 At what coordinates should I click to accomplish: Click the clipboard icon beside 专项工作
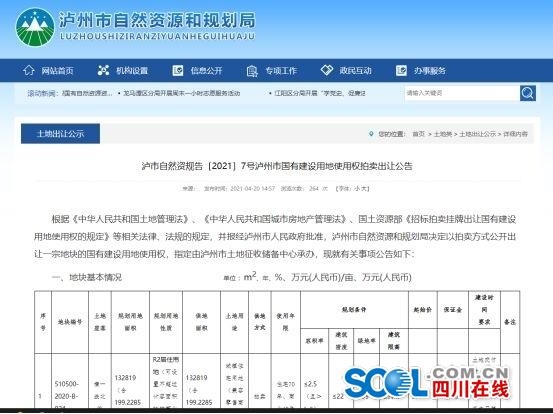coord(252,71)
